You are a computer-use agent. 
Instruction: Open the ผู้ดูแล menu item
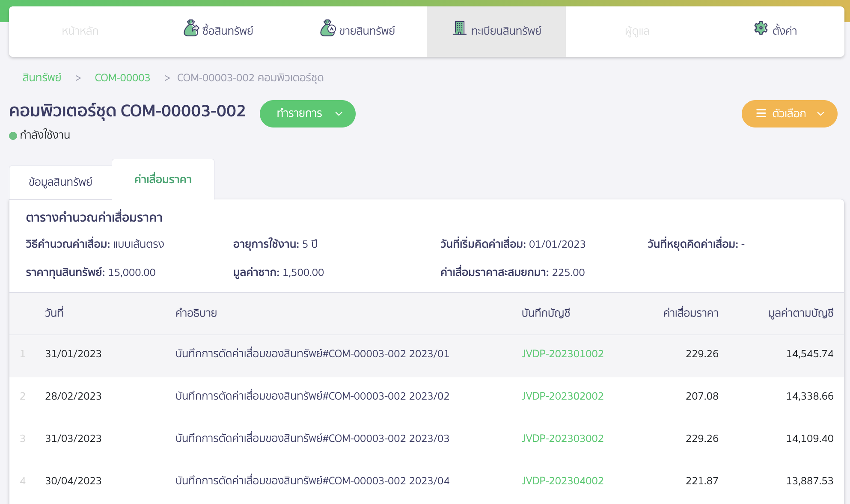(x=637, y=31)
